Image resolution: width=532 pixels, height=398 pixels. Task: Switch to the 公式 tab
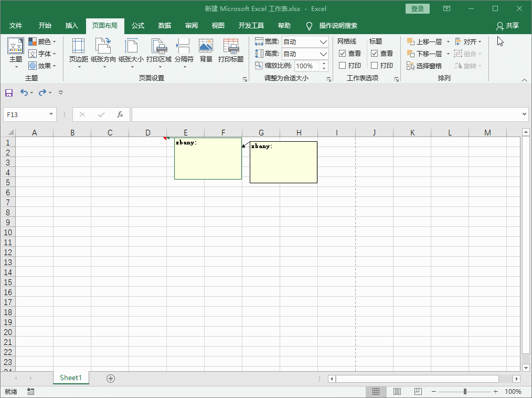[138, 26]
